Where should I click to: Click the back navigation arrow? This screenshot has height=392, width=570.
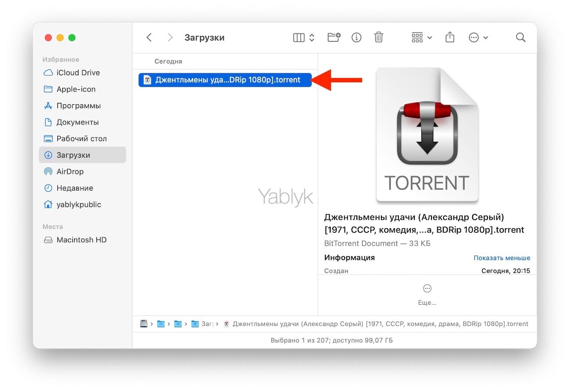[x=149, y=38]
